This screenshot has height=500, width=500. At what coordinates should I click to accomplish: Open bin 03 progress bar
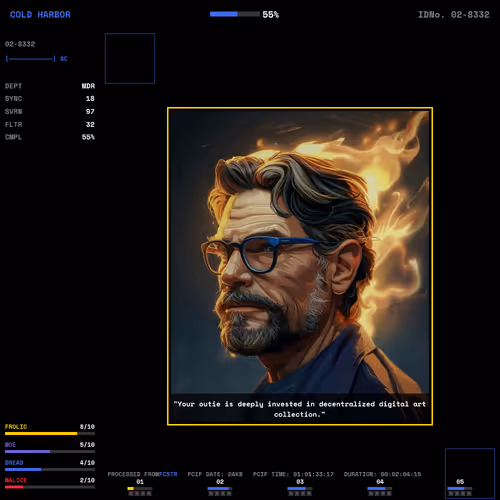click(300, 489)
